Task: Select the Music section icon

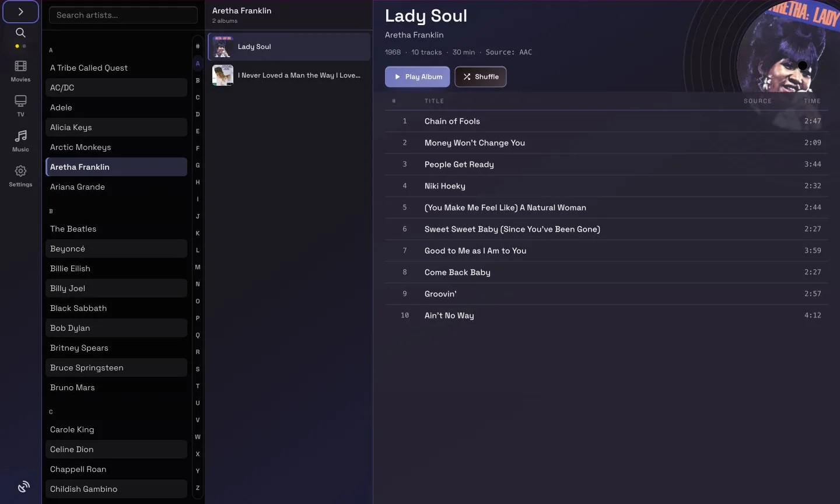Action: pos(20,141)
